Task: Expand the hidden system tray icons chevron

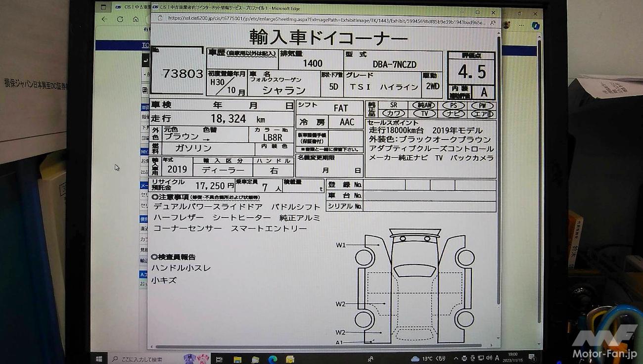Action: (x=456, y=358)
